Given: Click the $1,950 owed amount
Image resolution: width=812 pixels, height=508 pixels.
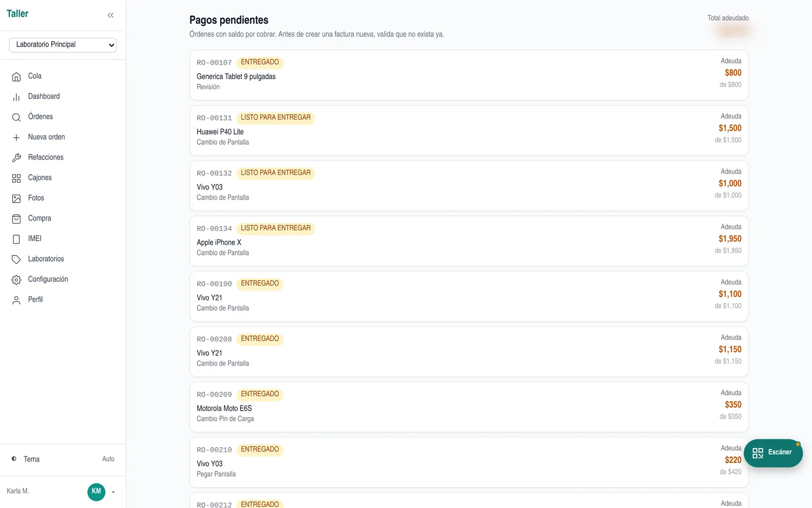Looking at the screenshot, I should pyautogui.click(x=730, y=239).
